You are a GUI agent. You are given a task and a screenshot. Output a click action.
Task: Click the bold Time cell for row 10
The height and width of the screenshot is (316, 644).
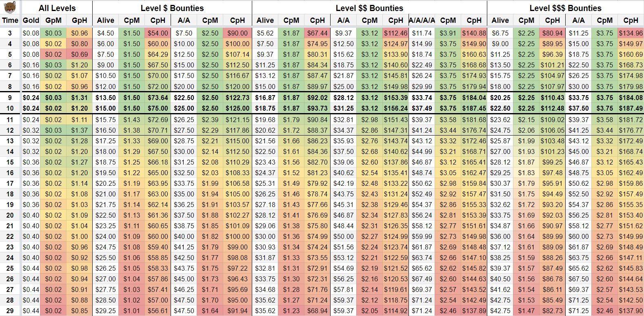point(10,109)
